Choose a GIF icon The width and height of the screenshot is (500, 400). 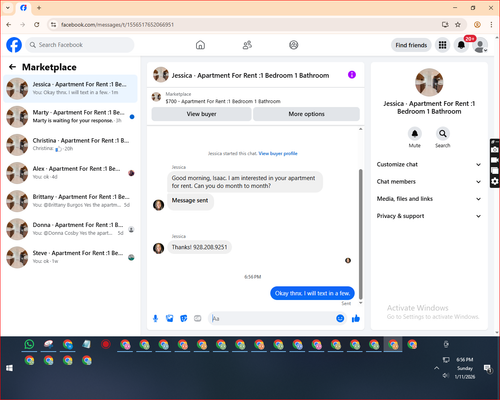pos(198,318)
